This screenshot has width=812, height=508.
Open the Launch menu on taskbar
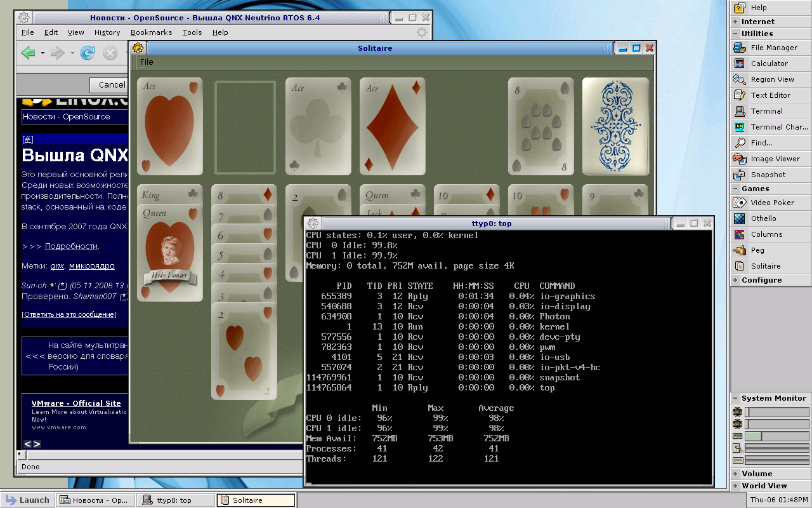pyautogui.click(x=27, y=500)
